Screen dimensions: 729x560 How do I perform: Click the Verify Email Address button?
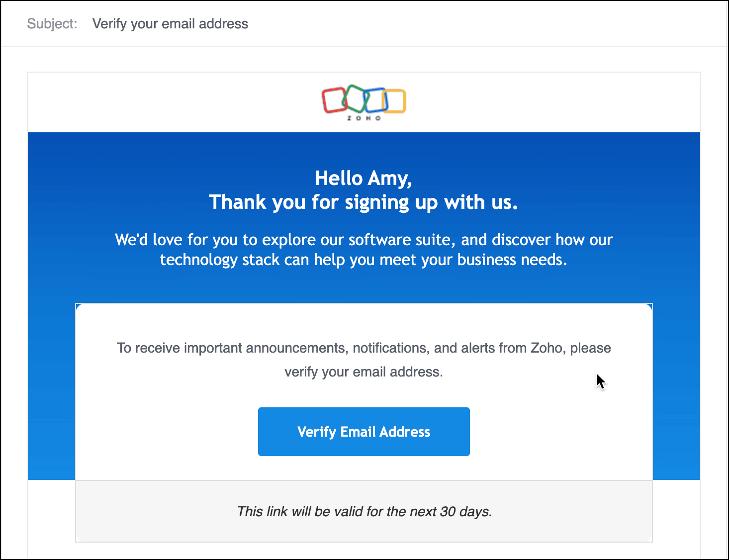364,432
